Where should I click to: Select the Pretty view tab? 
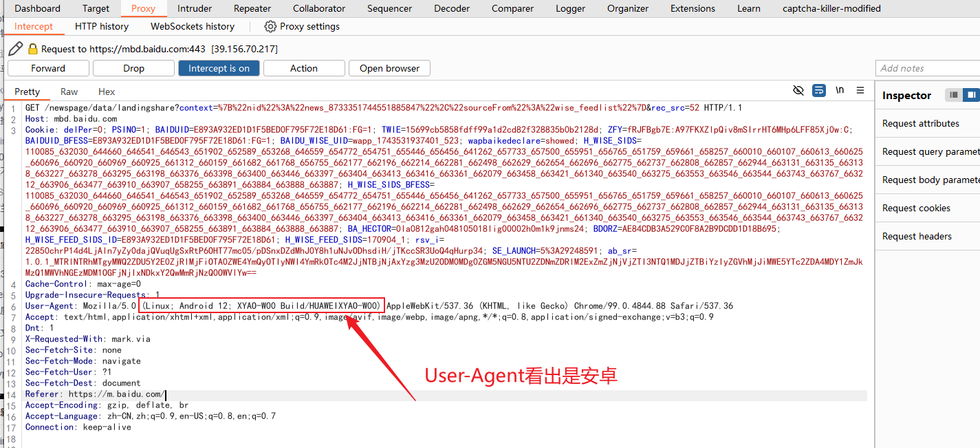click(28, 92)
